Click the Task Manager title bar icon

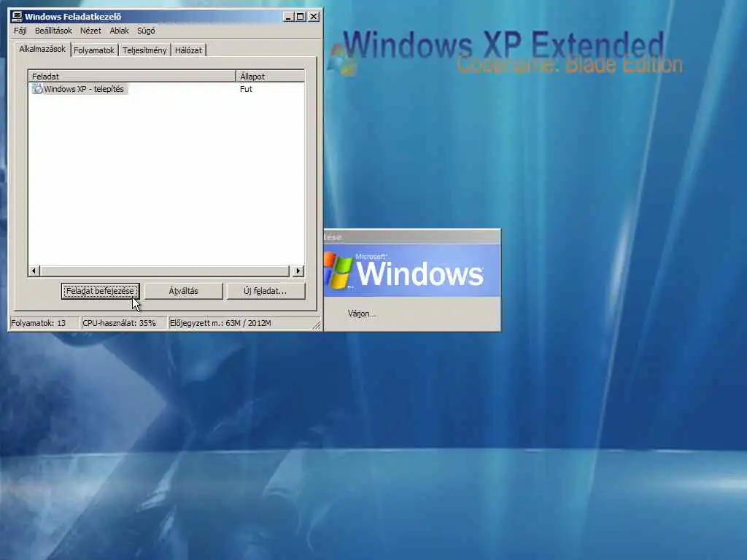(18, 16)
